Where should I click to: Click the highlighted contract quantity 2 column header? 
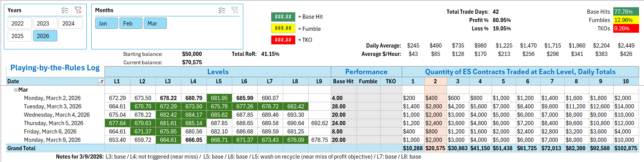click(435, 81)
